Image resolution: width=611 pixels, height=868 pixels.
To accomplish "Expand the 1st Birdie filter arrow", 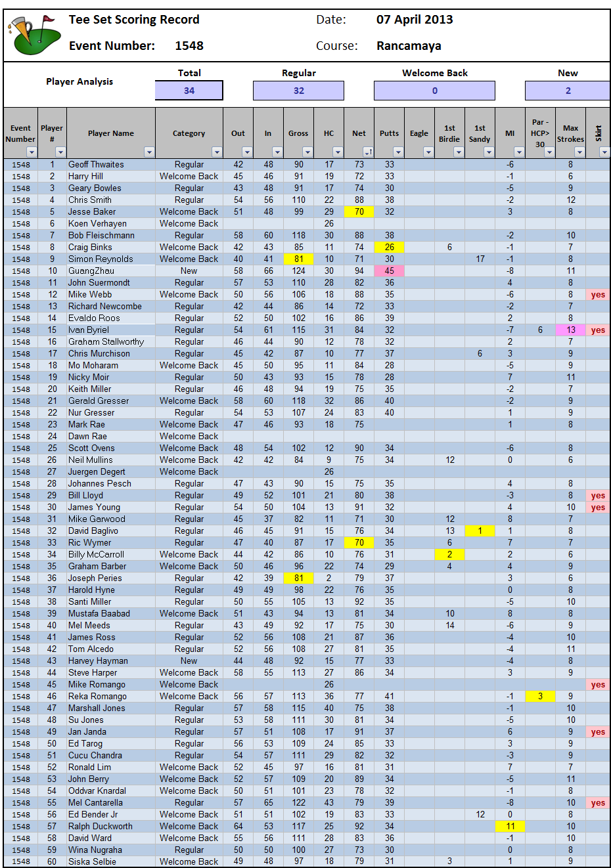I will (458, 152).
